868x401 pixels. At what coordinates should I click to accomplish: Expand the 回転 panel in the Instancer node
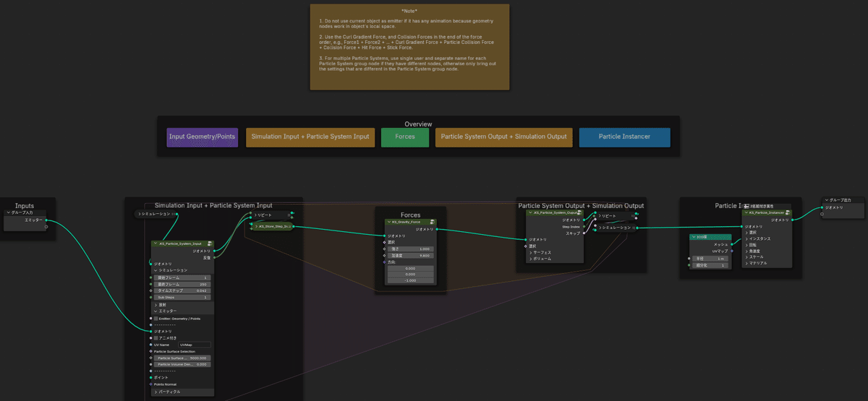[746, 244]
